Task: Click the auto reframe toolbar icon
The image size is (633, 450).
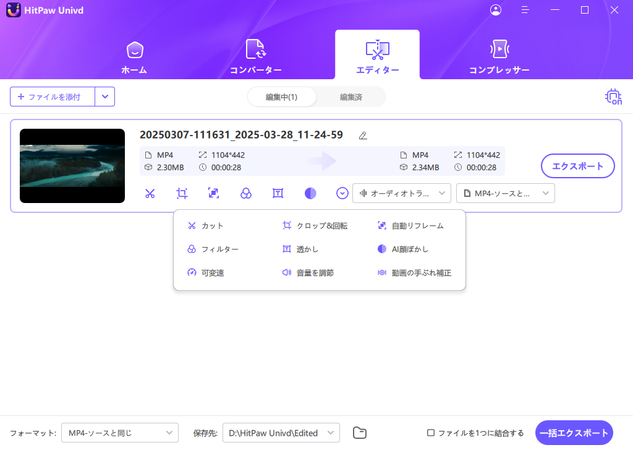Action: click(214, 193)
